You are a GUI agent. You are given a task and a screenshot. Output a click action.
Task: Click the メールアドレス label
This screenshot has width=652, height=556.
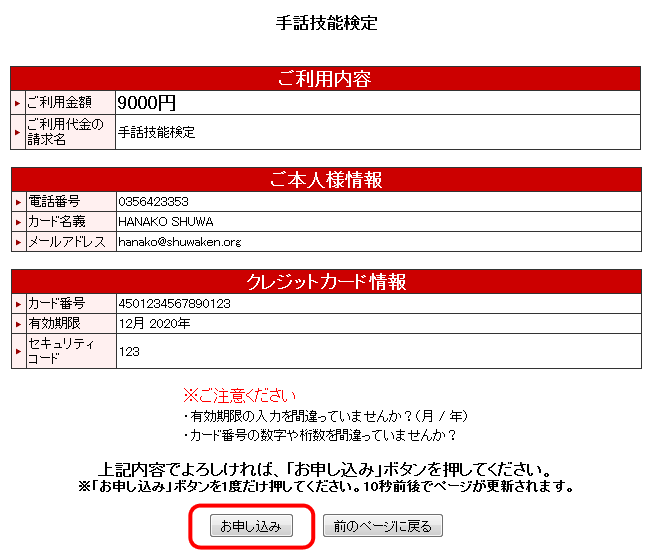[67, 242]
